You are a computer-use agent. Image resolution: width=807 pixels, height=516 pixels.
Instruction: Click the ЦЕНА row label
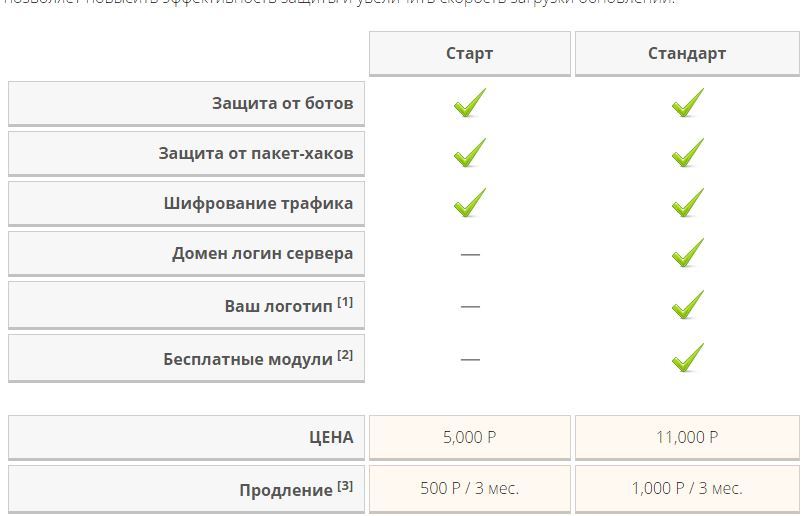tap(331, 437)
